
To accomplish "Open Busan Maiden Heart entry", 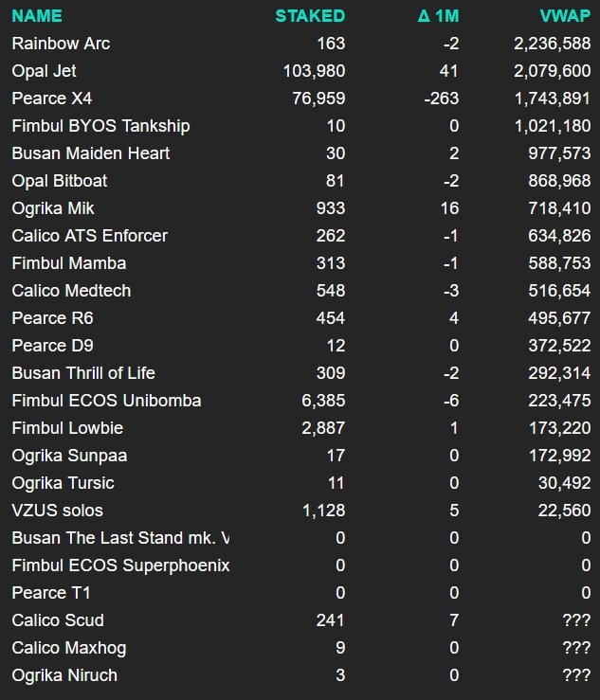I will pyautogui.click(x=91, y=153).
